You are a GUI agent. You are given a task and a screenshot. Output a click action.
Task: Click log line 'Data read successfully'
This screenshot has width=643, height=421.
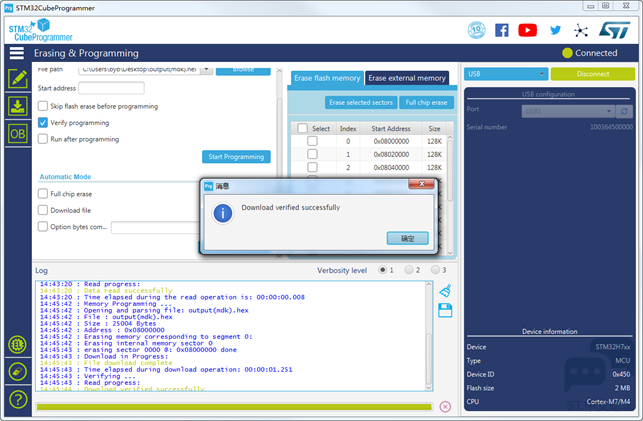(x=128, y=290)
